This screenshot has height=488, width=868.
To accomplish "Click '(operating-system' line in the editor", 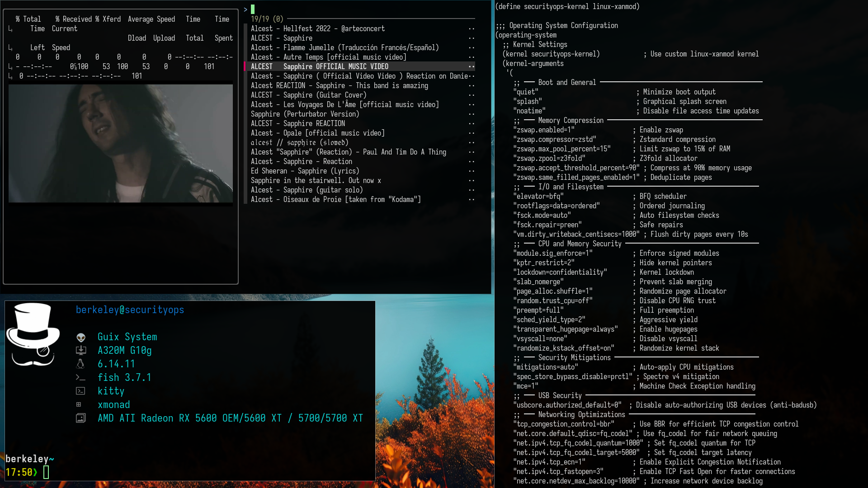I will click(526, 35).
